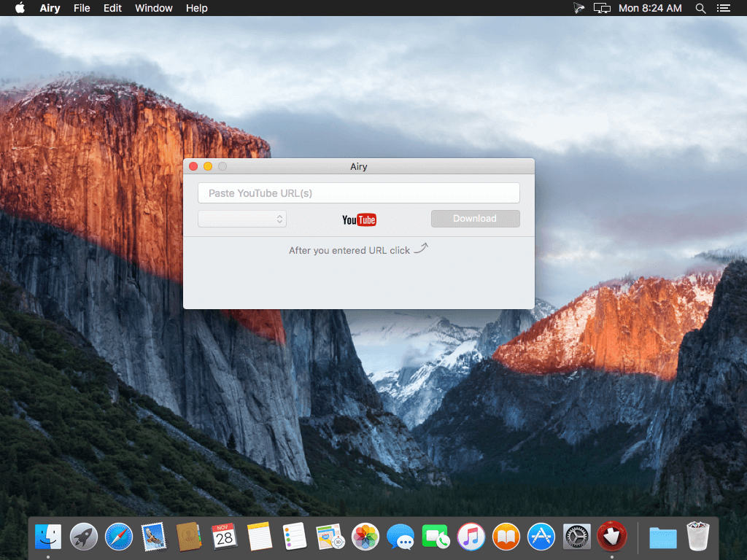Open the File menu

click(82, 8)
